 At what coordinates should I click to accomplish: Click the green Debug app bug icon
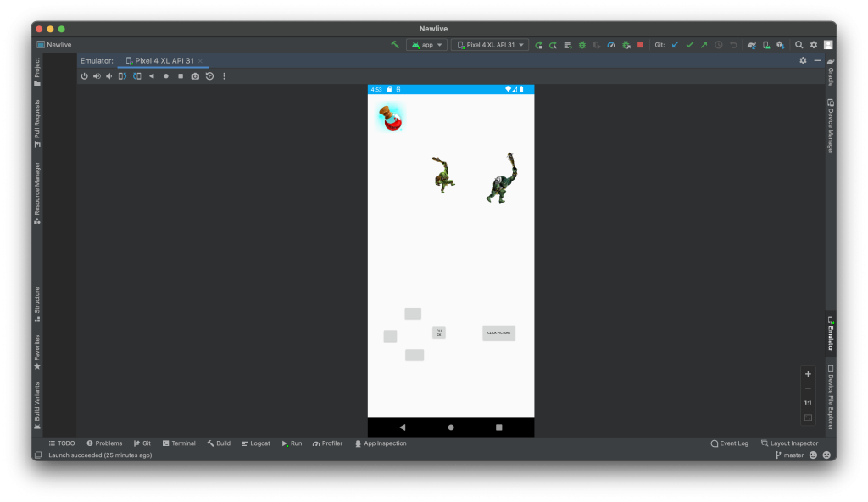(582, 45)
